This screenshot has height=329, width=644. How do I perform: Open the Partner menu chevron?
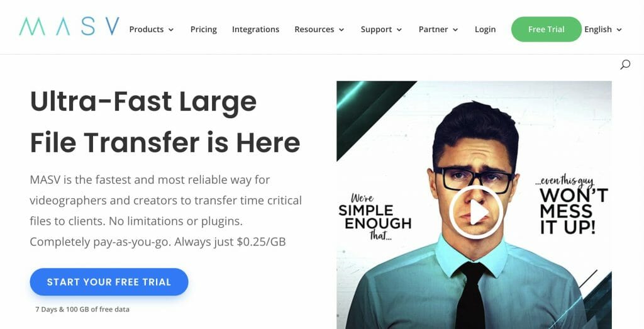[x=455, y=30]
